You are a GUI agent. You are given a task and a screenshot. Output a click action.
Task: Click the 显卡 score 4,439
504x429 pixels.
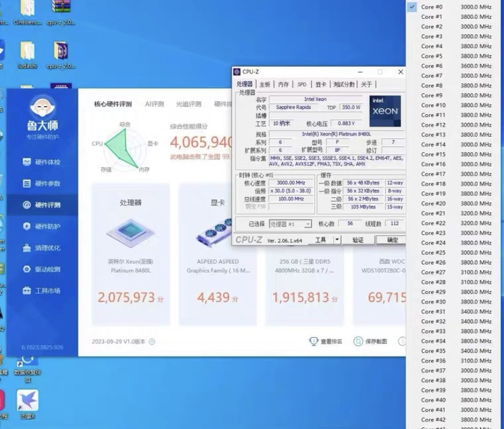point(213,298)
